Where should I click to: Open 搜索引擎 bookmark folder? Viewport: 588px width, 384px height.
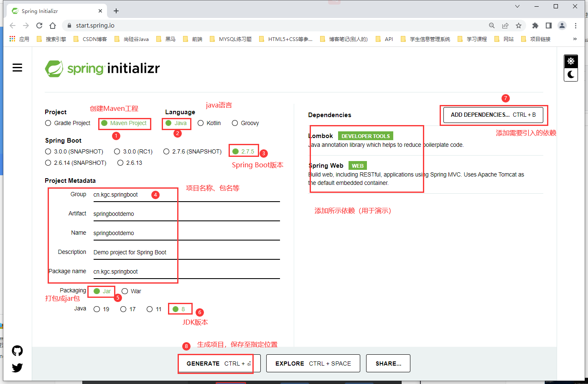tap(51, 39)
